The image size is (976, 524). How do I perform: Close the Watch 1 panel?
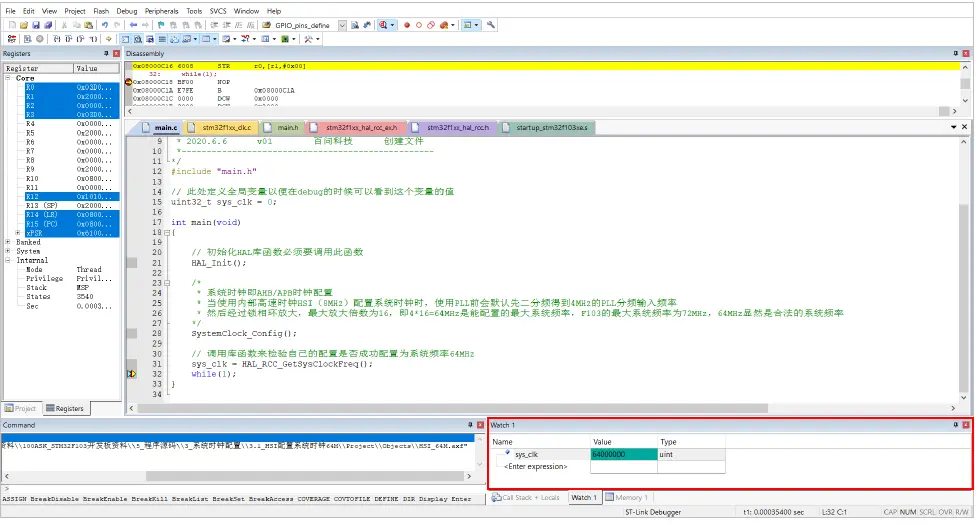click(966, 425)
